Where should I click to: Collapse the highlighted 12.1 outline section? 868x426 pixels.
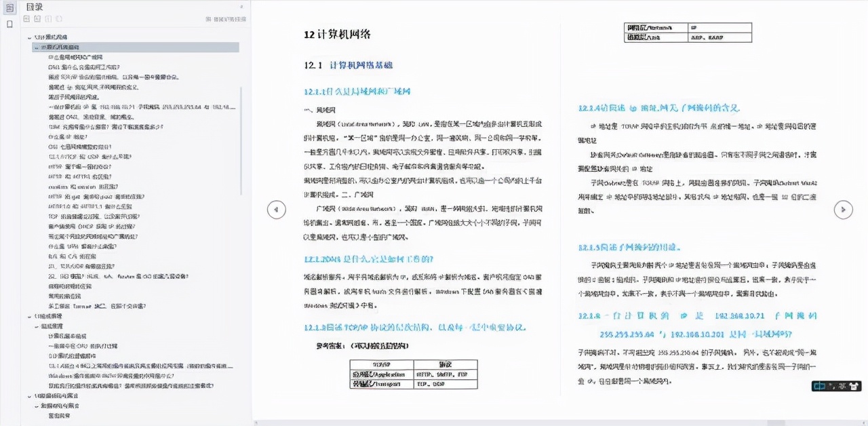click(37, 47)
